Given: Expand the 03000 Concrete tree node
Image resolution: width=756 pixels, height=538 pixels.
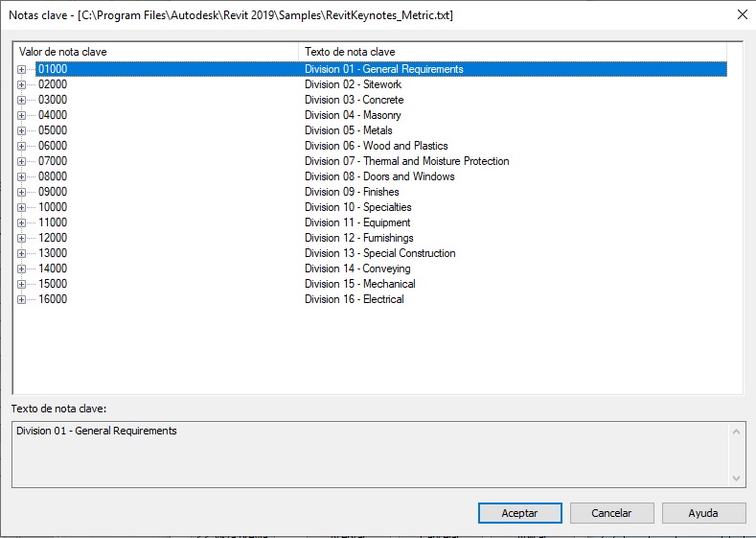Looking at the screenshot, I should pos(21,100).
